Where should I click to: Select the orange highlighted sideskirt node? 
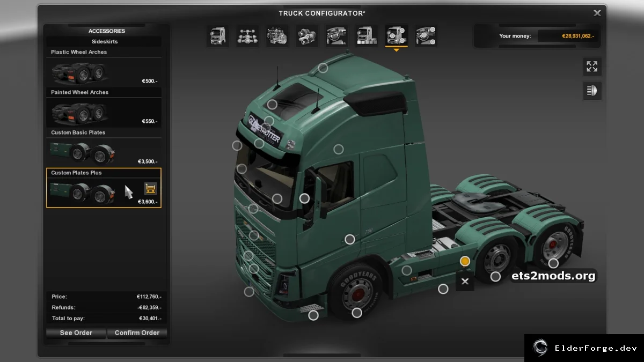[x=465, y=261]
